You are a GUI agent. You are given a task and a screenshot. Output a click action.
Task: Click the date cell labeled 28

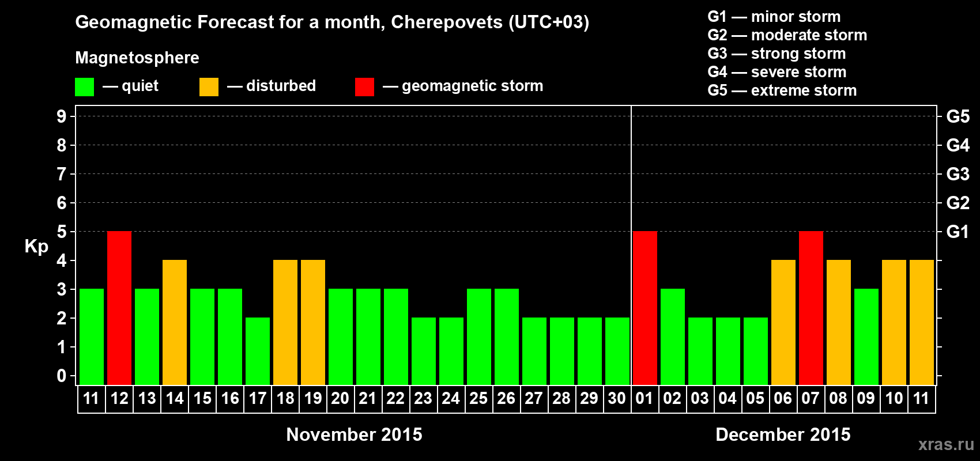click(562, 399)
